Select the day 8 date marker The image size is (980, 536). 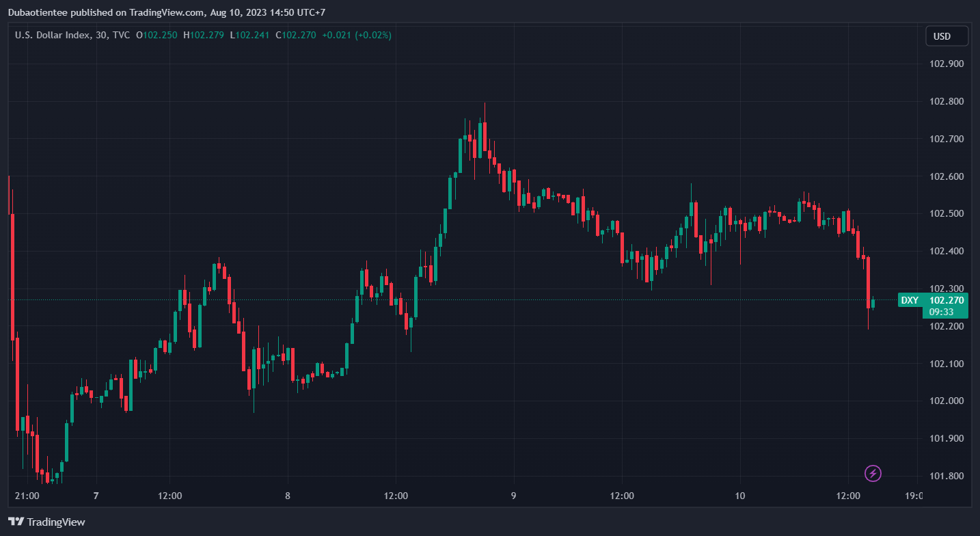pyautogui.click(x=288, y=496)
